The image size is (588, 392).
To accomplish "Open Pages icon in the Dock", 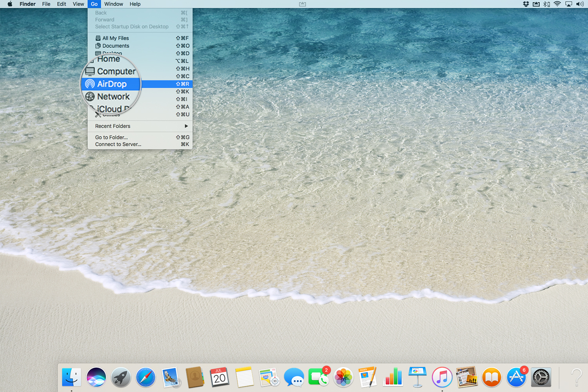I will coord(368,377).
